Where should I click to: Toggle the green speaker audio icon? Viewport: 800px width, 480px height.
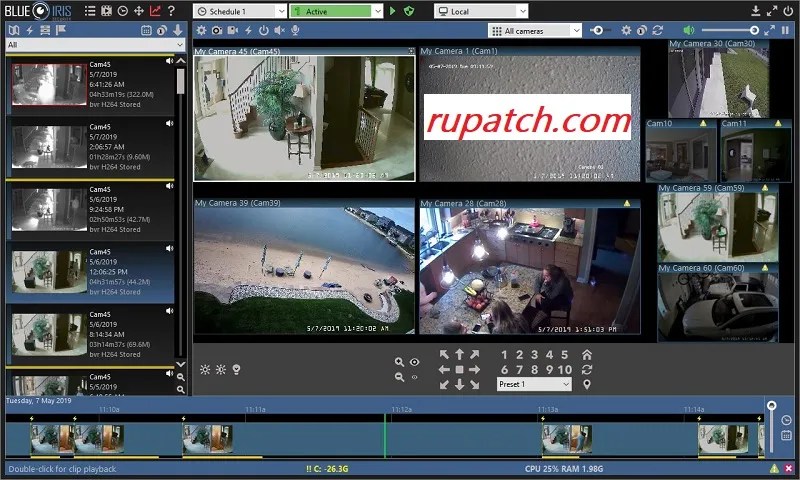[x=689, y=31]
